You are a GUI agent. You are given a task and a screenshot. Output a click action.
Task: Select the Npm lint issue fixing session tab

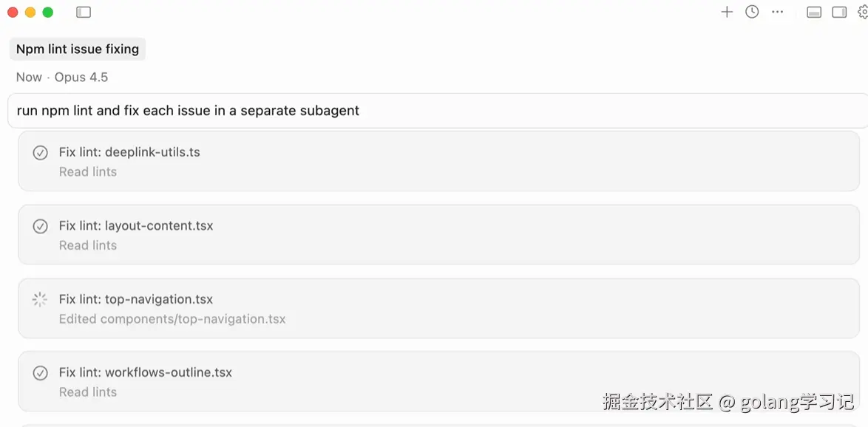[77, 49]
